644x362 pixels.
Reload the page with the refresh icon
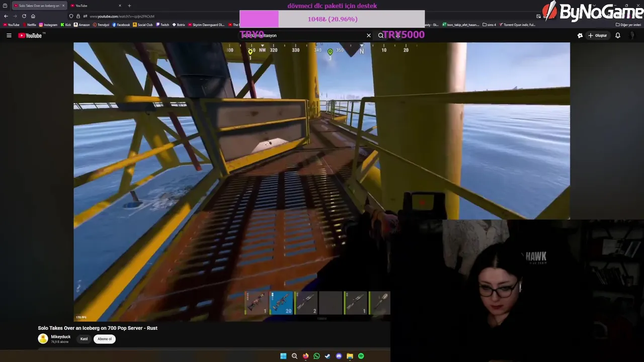[24, 16]
